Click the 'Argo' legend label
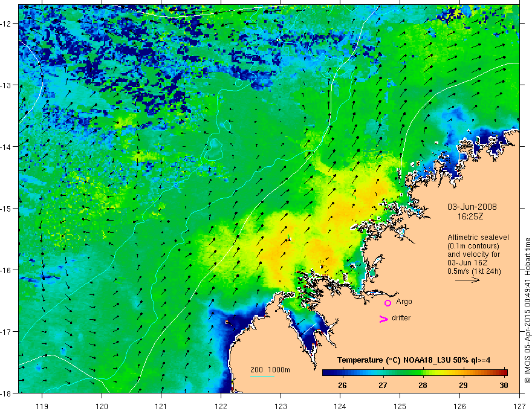 pyautogui.click(x=404, y=302)
